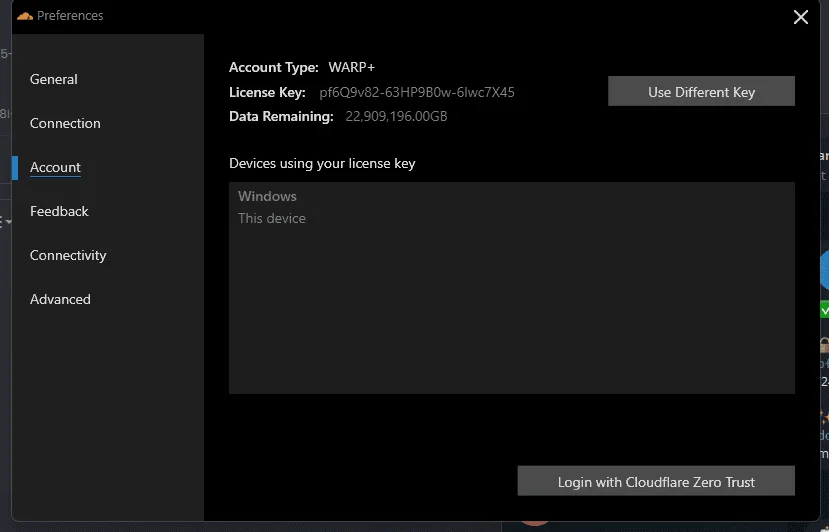Image resolution: width=829 pixels, height=532 pixels.
Task: Close the Preferences window
Action: click(800, 17)
